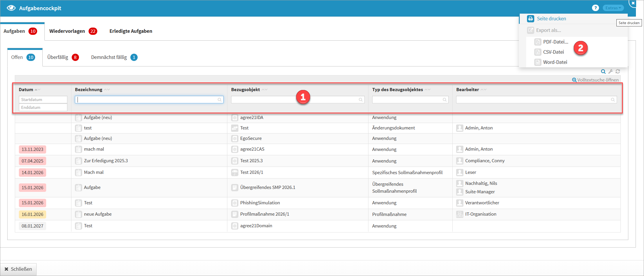Choose CSV-Datei from the export menu
Image resolution: width=644 pixels, height=276 pixels.
[x=553, y=52]
